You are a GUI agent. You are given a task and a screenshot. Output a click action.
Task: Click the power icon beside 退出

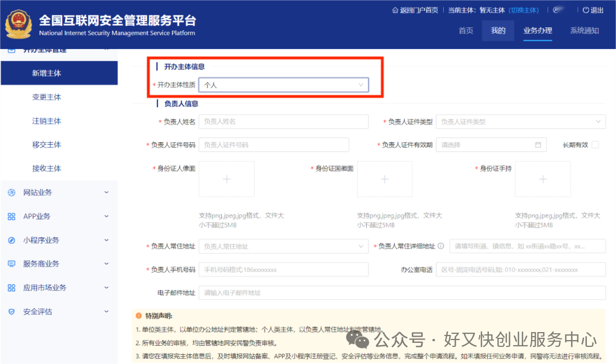[x=586, y=10]
